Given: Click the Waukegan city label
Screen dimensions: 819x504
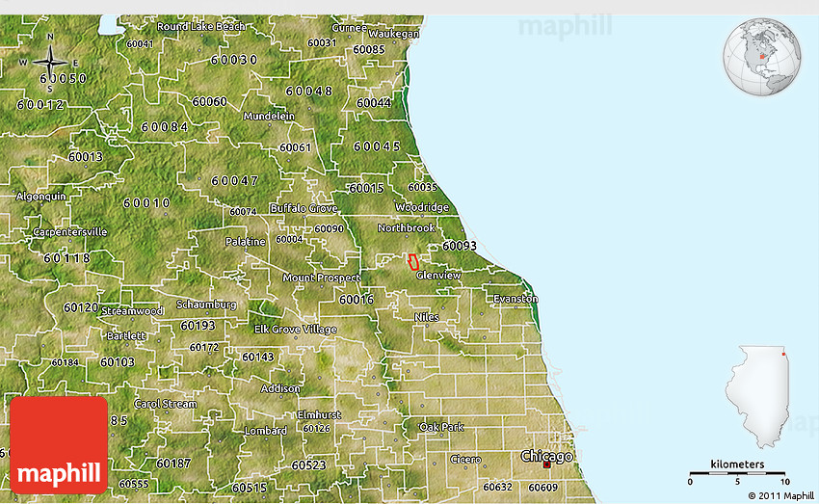Looking at the screenshot, I should (394, 33).
